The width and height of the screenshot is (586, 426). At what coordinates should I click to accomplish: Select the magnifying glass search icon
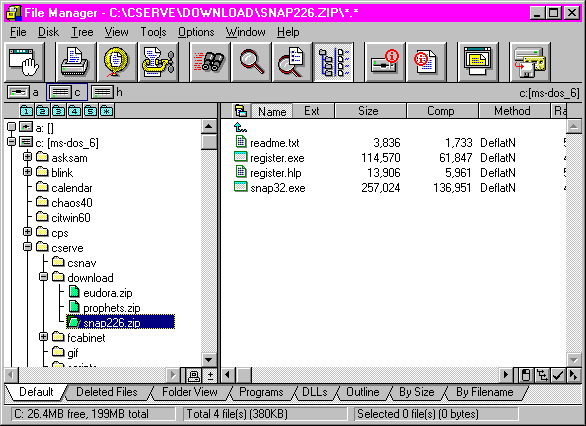[251, 62]
